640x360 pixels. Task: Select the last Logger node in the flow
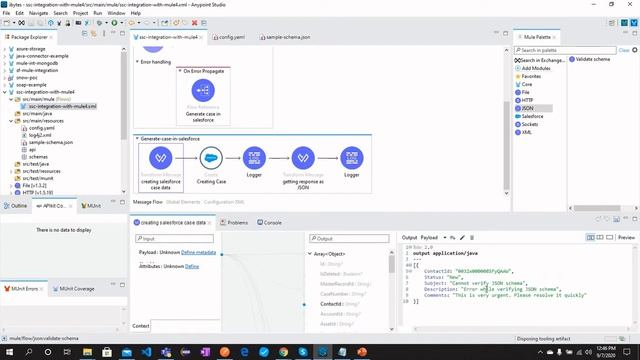click(x=351, y=158)
